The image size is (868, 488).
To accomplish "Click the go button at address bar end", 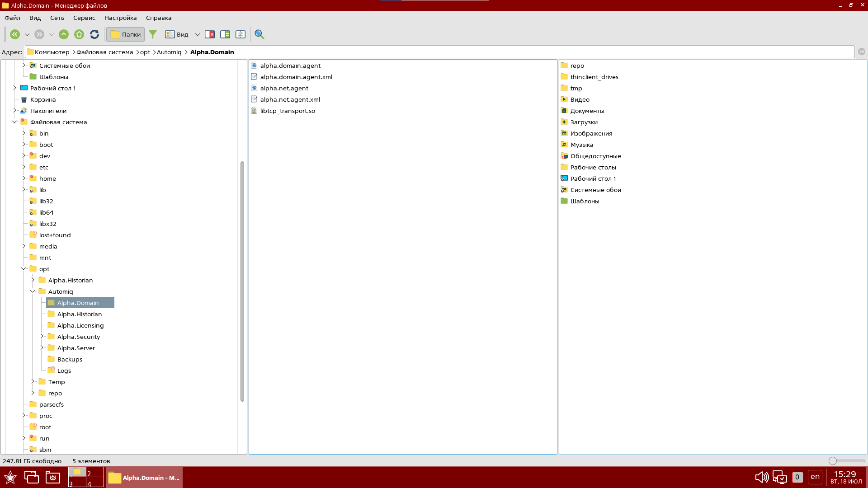I will click(862, 52).
